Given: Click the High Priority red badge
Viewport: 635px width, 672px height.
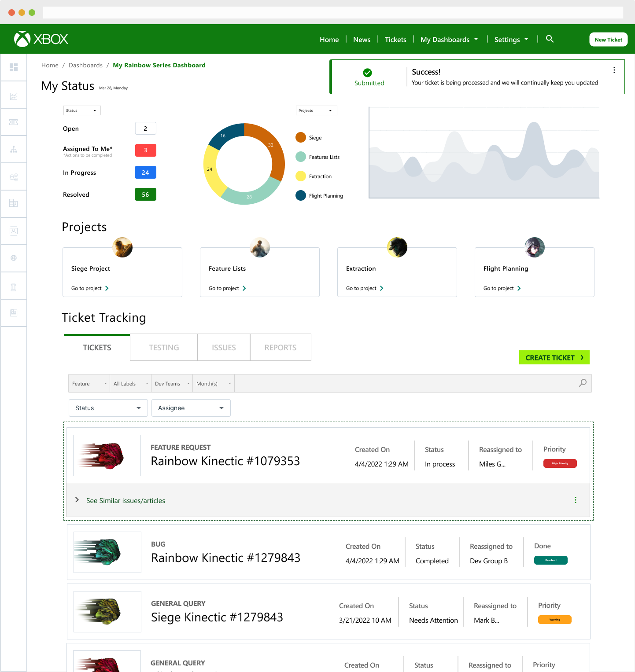Looking at the screenshot, I should (560, 463).
